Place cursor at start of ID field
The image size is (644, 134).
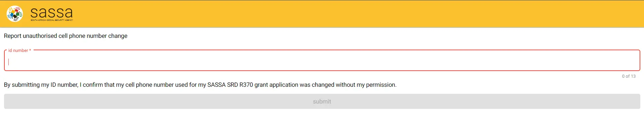pos(9,62)
